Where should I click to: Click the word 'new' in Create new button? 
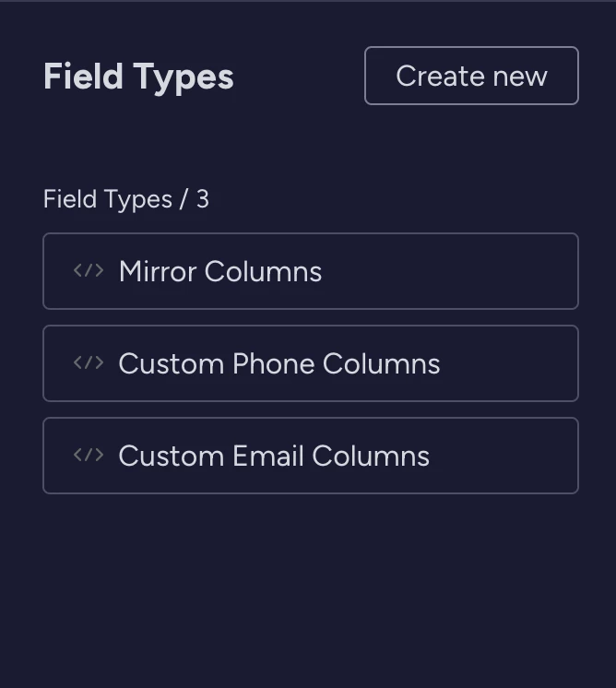tap(520, 77)
